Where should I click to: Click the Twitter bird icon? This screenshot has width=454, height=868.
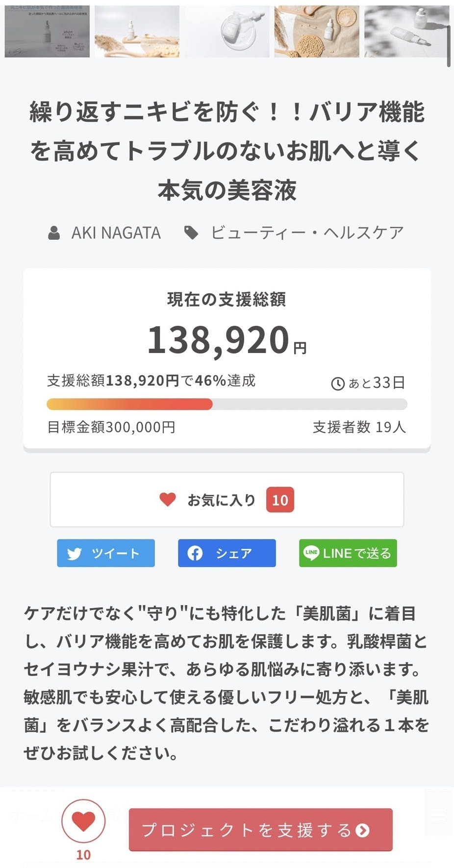coord(75,554)
